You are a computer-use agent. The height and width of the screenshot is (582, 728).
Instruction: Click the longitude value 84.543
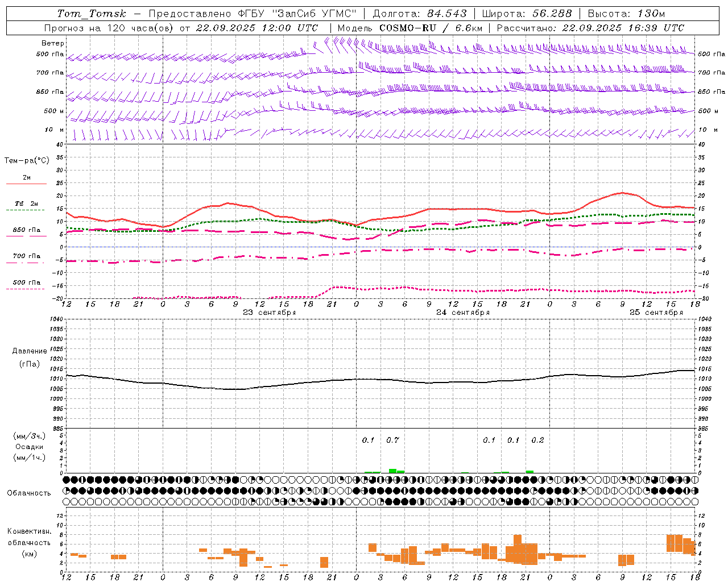click(x=446, y=14)
